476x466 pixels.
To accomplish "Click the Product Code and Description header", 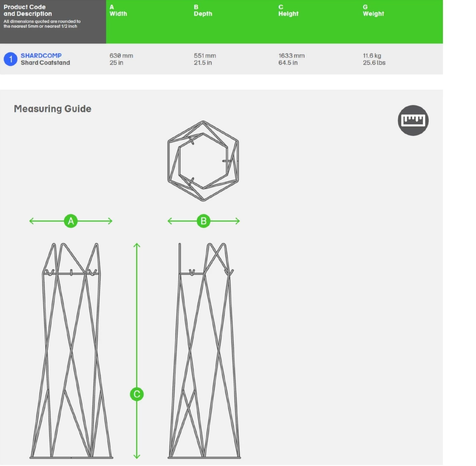I will pos(28,10).
